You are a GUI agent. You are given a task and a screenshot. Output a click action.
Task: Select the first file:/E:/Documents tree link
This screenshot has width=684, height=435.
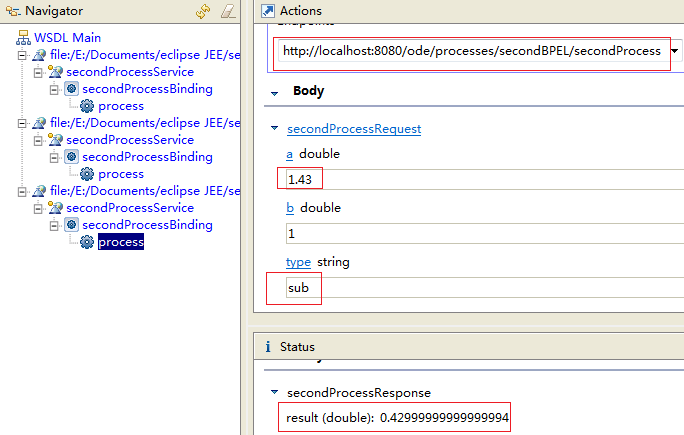tap(145, 55)
